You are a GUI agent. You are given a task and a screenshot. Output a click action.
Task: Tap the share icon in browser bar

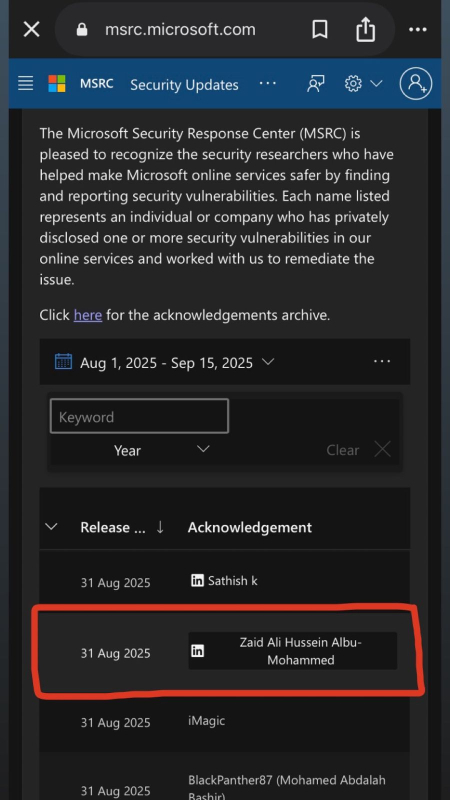pos(365,29)
